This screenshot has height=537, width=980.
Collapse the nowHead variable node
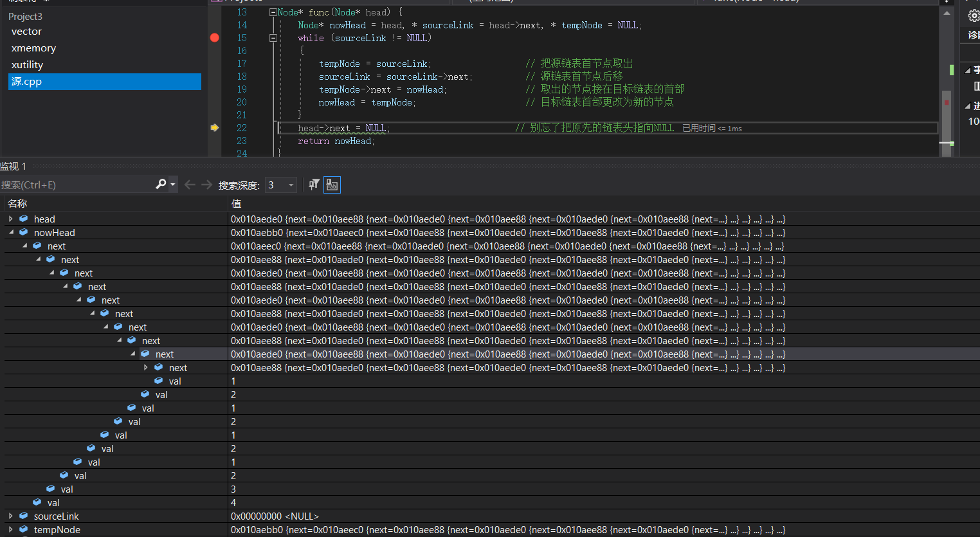click(x=11, y=233)
